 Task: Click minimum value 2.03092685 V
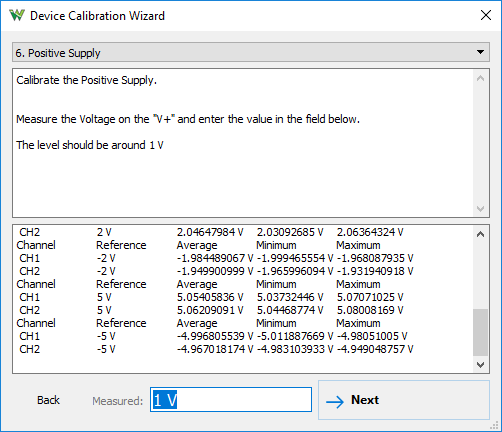click(290, 232)
